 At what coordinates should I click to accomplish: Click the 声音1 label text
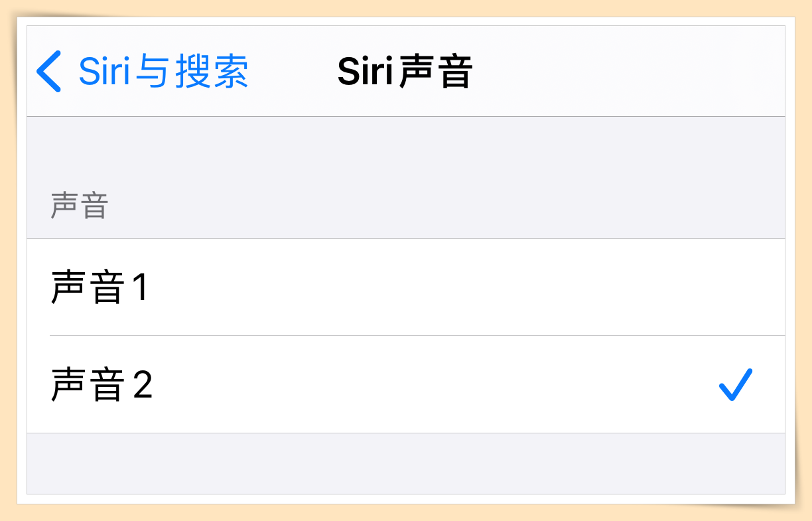pyautogui.click(x=100, y=288)
